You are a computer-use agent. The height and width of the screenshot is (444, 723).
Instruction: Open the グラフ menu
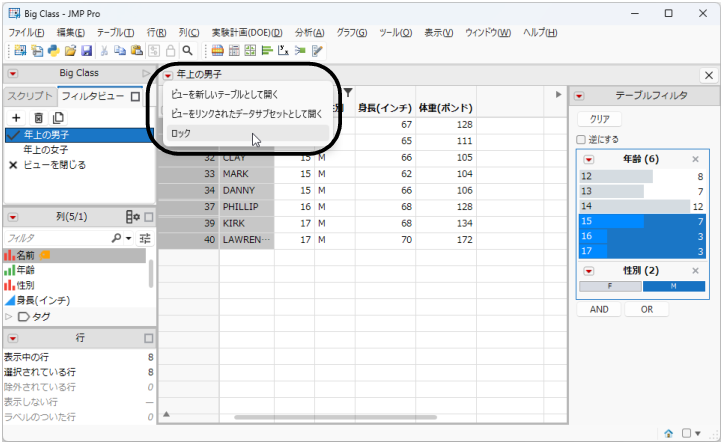click(x=352, y=33)
